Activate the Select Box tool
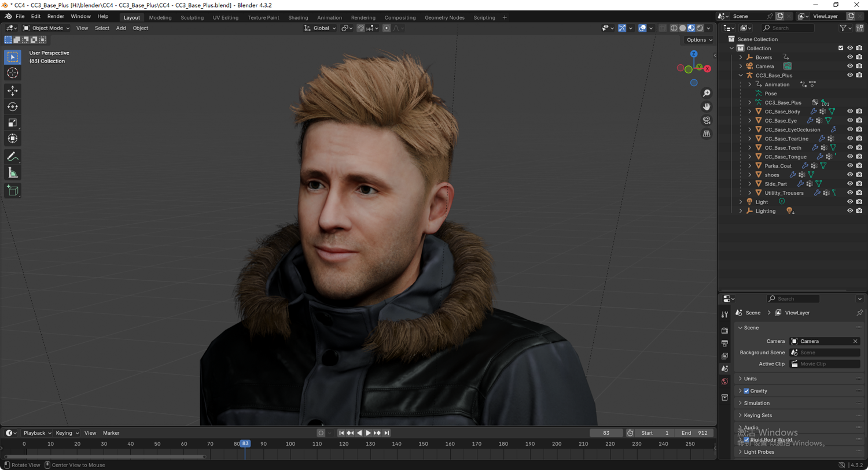 [12, 57]
